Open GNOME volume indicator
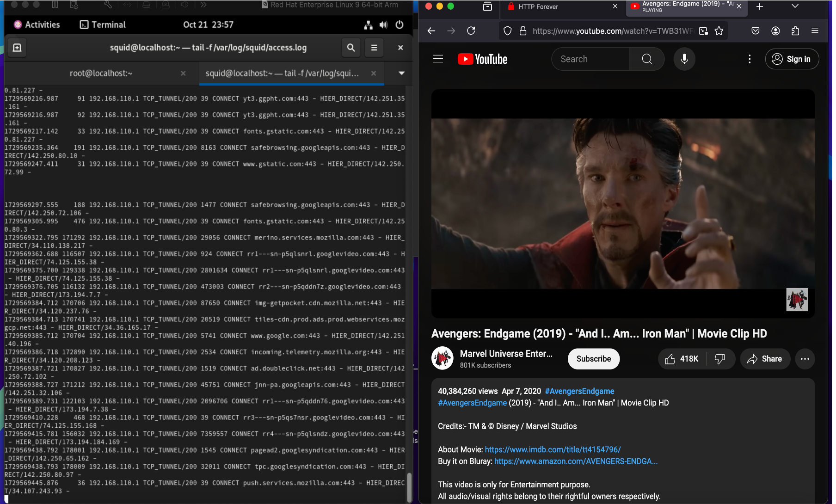Image resolution: width=836 pixels, height=504 pixels. (383, 25)
